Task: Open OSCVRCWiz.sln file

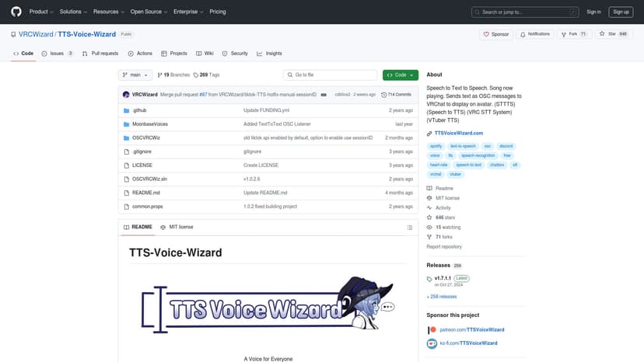Action: click(149, 179)
